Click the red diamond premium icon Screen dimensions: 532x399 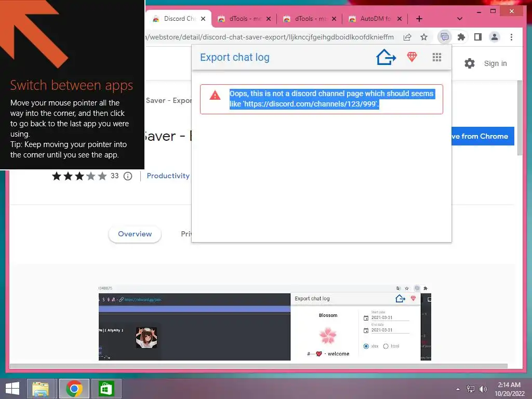(x=412, y=57)
